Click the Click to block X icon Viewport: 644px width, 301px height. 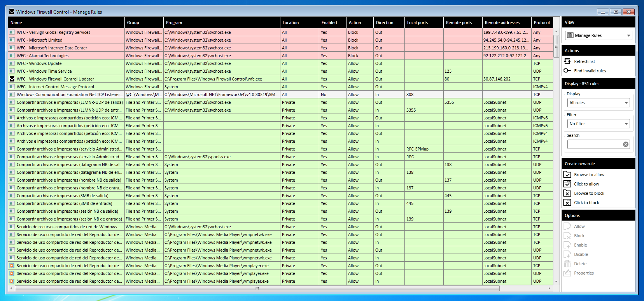[x=567, y=203]
